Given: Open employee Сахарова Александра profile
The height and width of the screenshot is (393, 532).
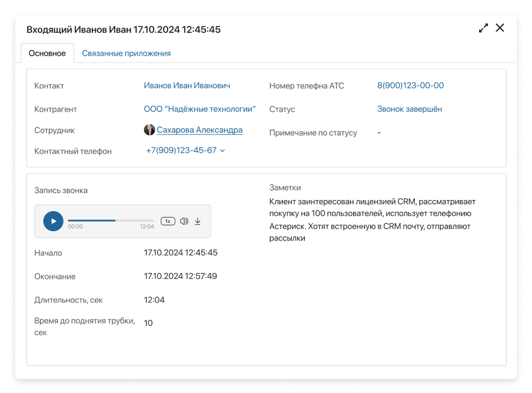Looking at the screenshot, I should (199, 130).
